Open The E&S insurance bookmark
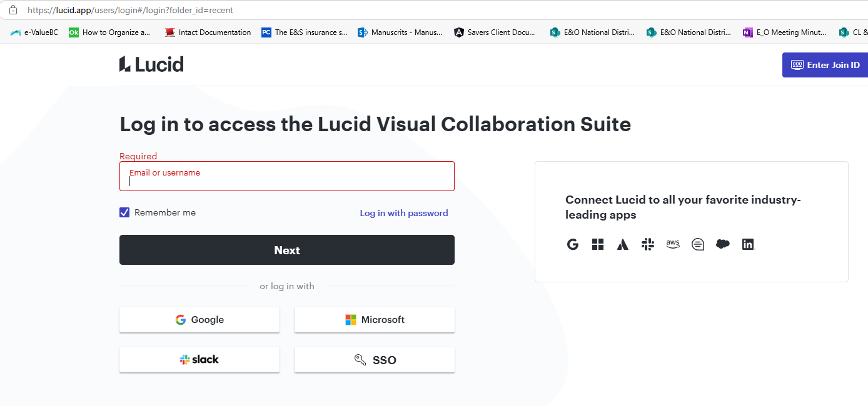 [x=305, y=32]
